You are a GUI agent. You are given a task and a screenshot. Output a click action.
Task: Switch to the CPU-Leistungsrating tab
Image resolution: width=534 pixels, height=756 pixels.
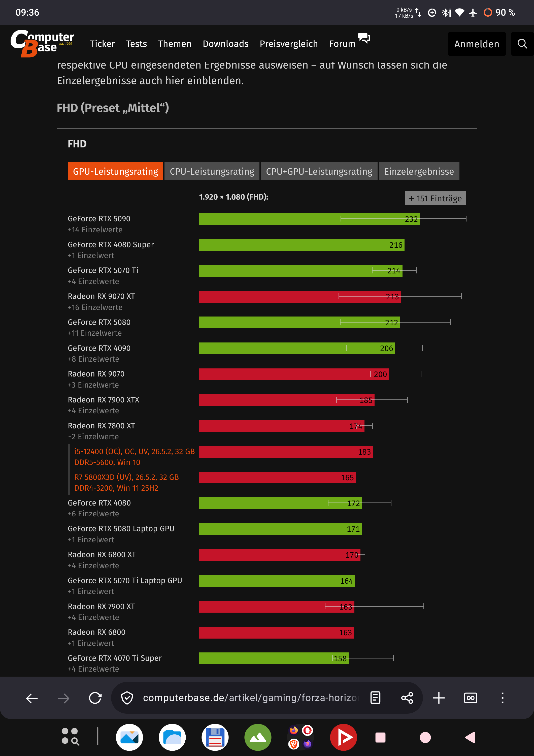click(x=212, y=171)
